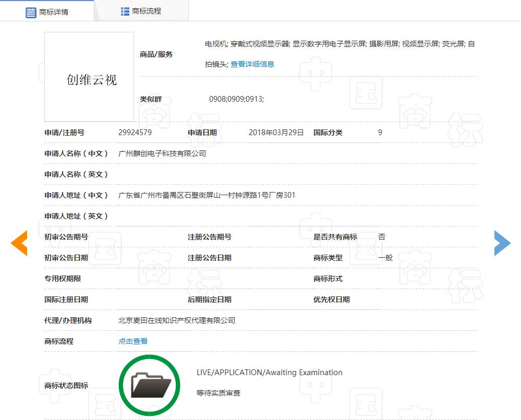Click the blue next-trademark arrow
This screenshot has height=420, width=521.
click(x=502, y=243)
